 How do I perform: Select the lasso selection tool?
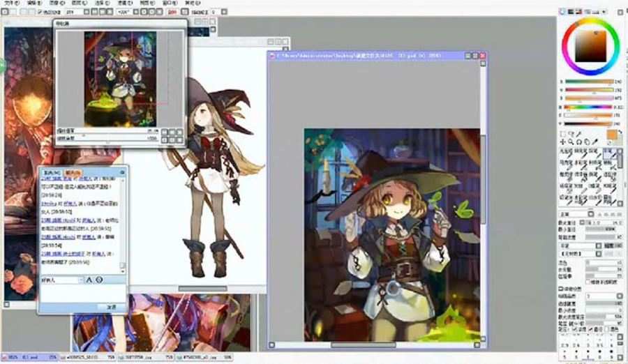pyautogui.click(x=572, y=134)
